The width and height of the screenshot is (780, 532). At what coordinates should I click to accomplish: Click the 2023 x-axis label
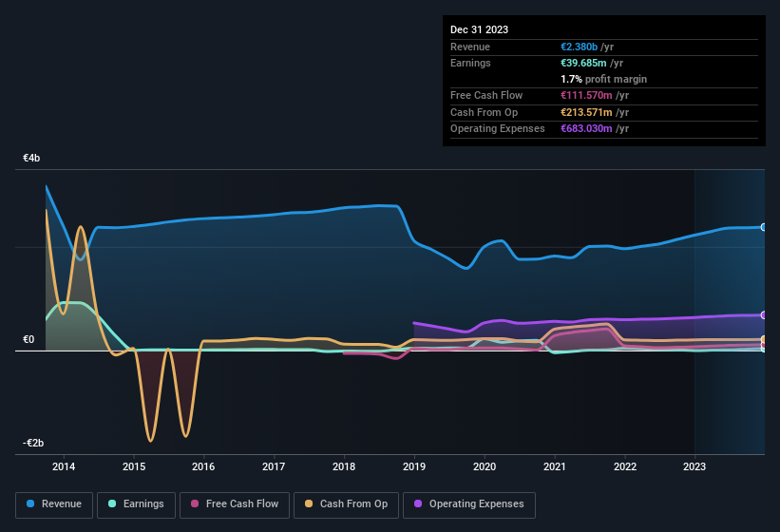[x=694, y=466]
